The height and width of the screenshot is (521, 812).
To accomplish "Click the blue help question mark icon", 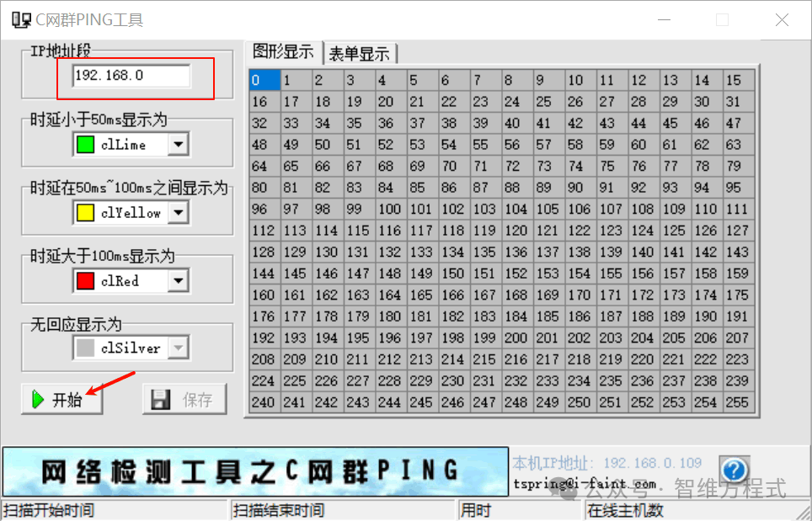I will coord(734,470).
